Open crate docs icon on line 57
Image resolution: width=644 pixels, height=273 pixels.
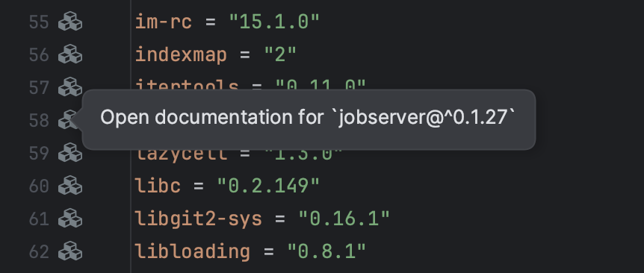tap(69, 87)
